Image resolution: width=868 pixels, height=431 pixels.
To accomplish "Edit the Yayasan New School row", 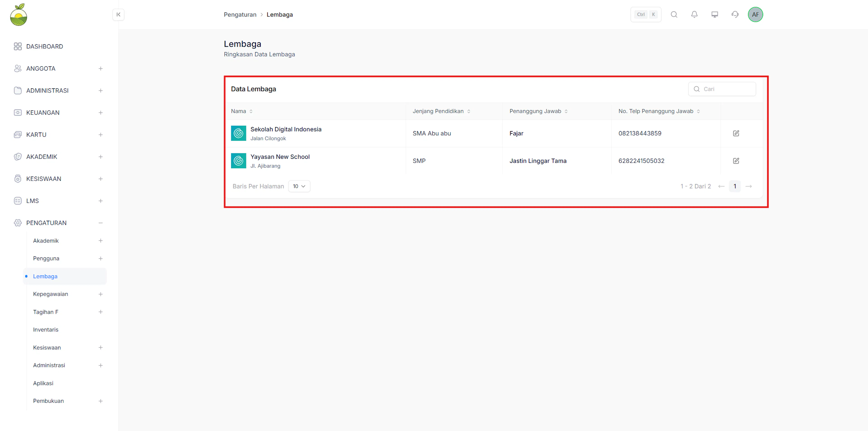I will pos(736,161).
